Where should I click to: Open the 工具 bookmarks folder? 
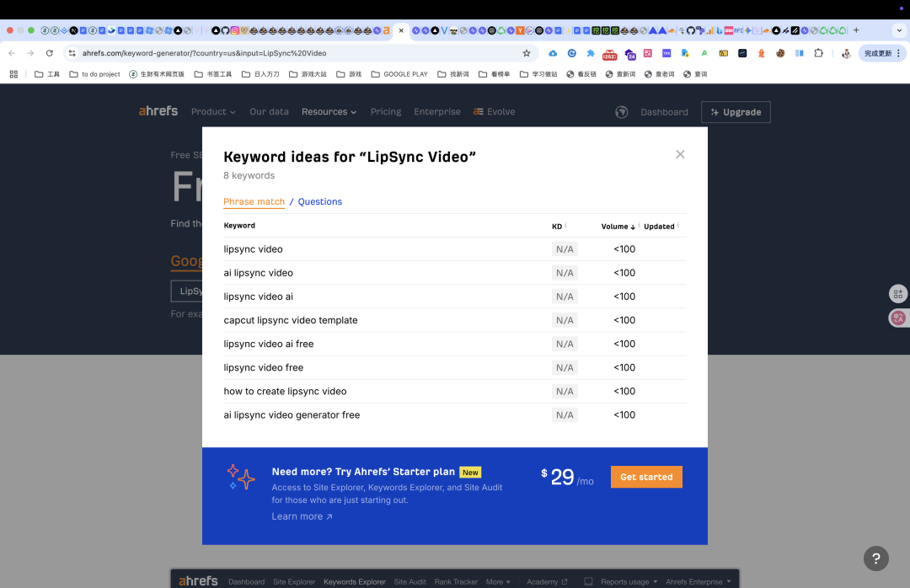[x=47, y=74]
